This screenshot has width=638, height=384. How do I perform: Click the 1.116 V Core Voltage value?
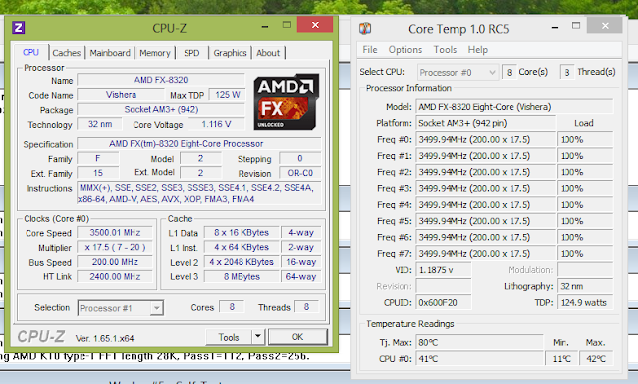coord(216,124)
